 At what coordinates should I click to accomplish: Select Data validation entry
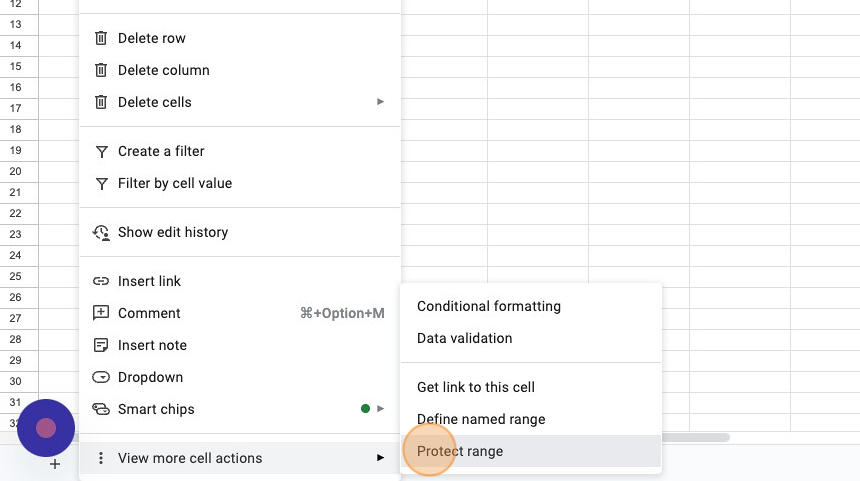click(531, 338)
